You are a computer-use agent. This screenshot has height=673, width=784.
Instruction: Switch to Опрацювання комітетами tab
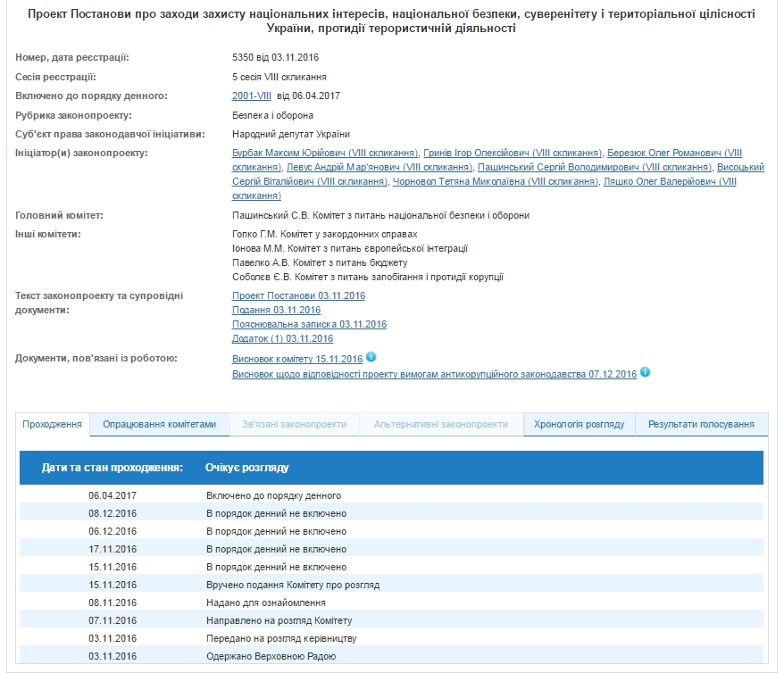pos(159,425)
